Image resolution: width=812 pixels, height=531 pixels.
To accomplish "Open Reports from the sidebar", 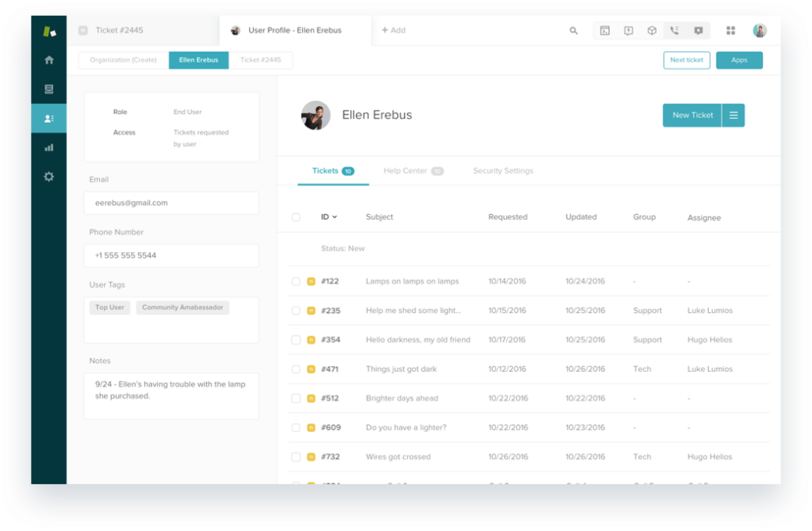I will 48,147.
